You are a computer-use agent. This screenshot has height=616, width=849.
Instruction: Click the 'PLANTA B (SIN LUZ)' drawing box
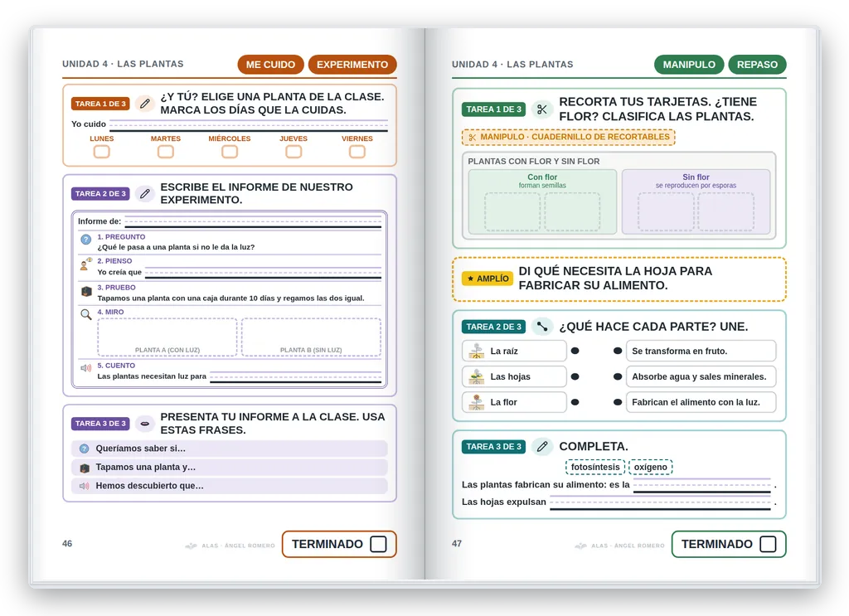point(311,337)
